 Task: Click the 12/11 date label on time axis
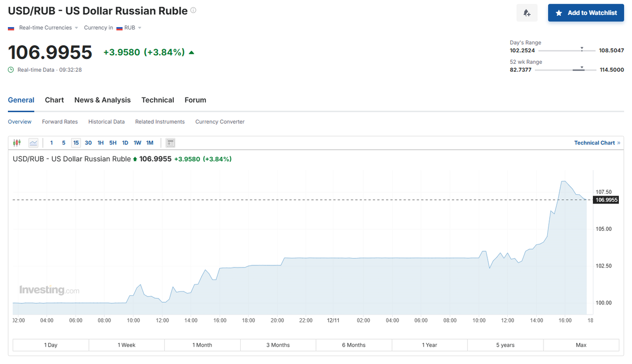click(334, 320)
